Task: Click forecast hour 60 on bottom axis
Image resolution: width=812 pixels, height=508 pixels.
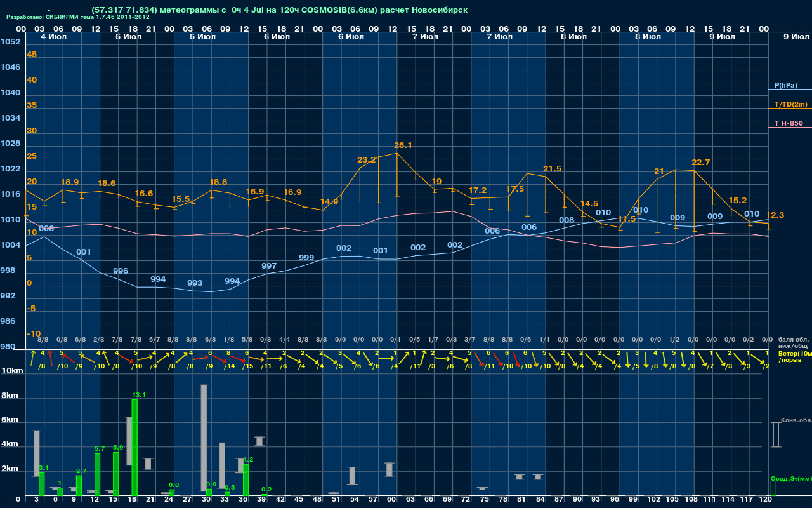Action: 393,500
